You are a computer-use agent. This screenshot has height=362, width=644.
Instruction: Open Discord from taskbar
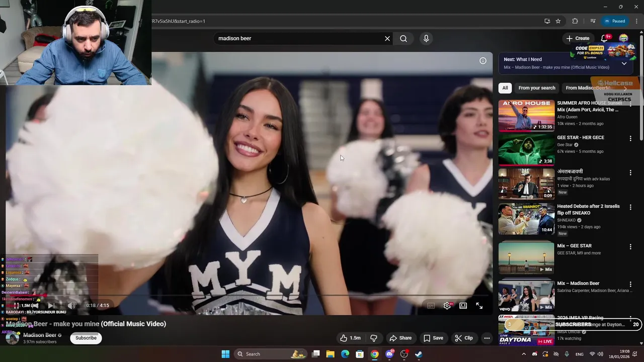[389, 354]
